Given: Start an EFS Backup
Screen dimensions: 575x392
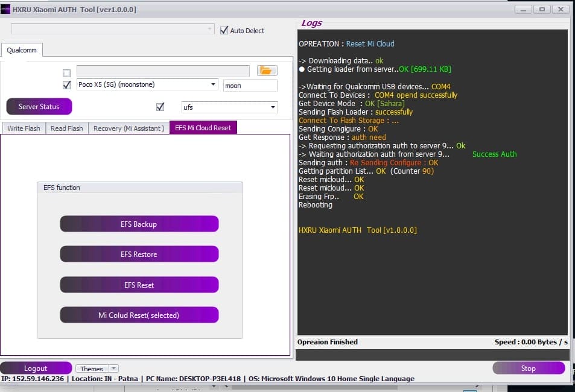Looking at the screenshot, I should click(139, 224).
